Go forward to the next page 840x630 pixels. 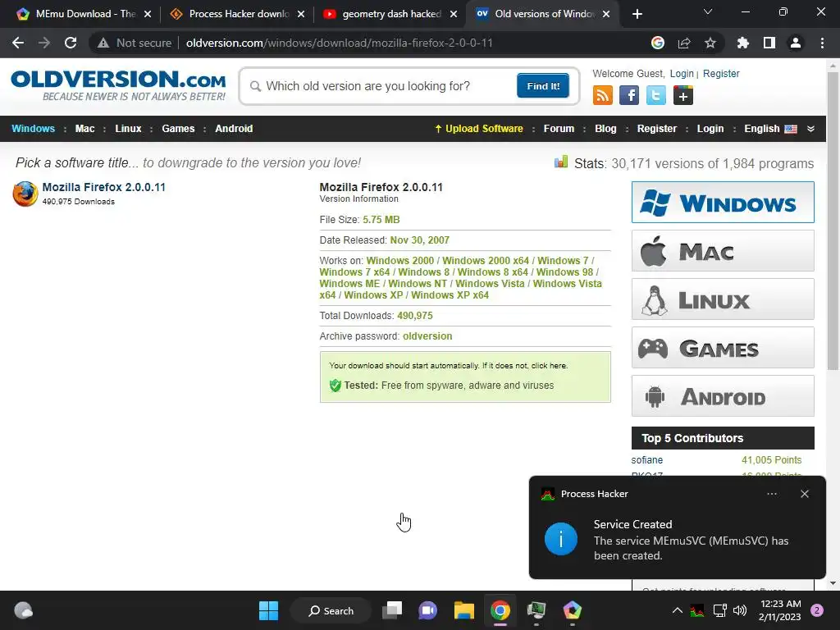coord(44,43)
